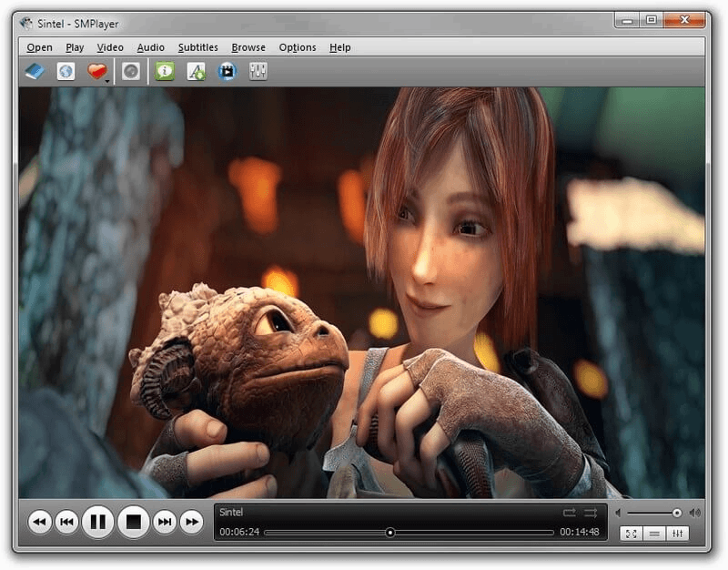Click the video display area
Image resolution: width=728 pixels, height=570 pixels.
tap(361, 292)
